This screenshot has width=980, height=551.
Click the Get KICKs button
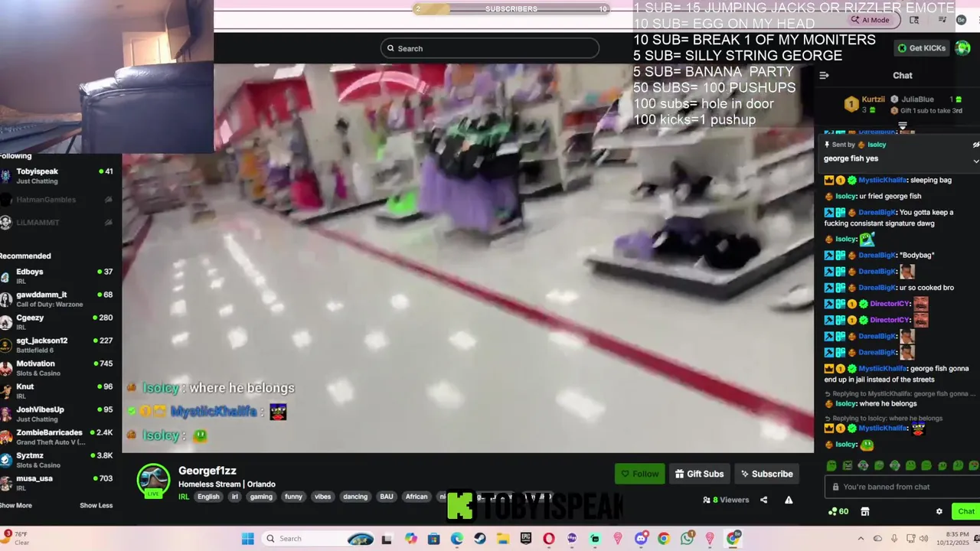coord(922,48)
